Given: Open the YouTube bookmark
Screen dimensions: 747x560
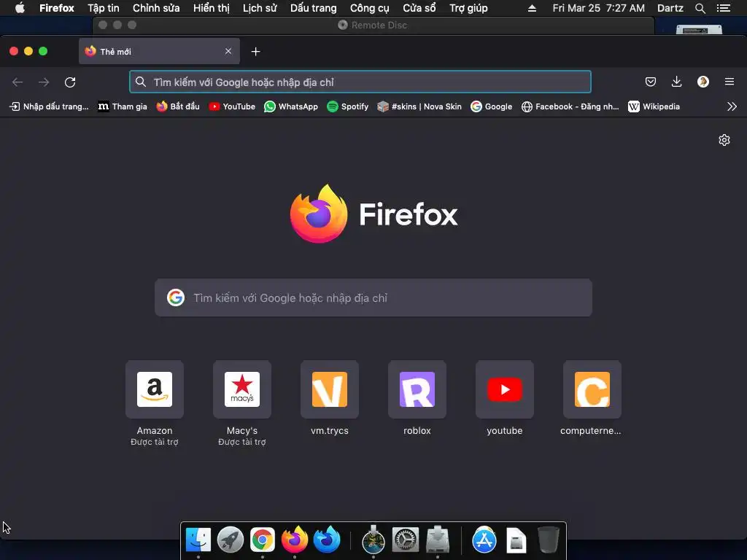Looking at the screenshot, I should 232,106.
